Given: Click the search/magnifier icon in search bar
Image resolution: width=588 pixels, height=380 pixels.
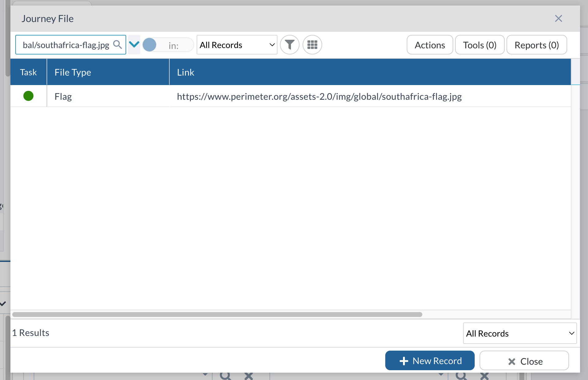Looking at the screenshot, I should pos(117,45).
